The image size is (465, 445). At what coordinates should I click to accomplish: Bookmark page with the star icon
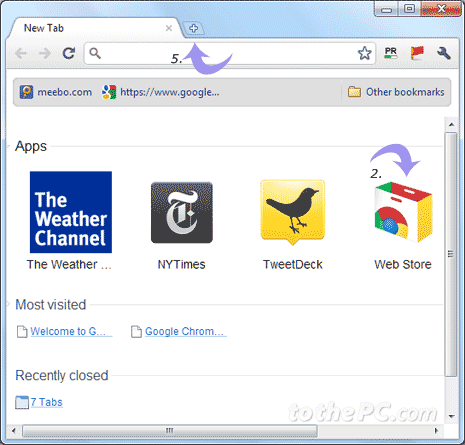(x=364, y=53)
